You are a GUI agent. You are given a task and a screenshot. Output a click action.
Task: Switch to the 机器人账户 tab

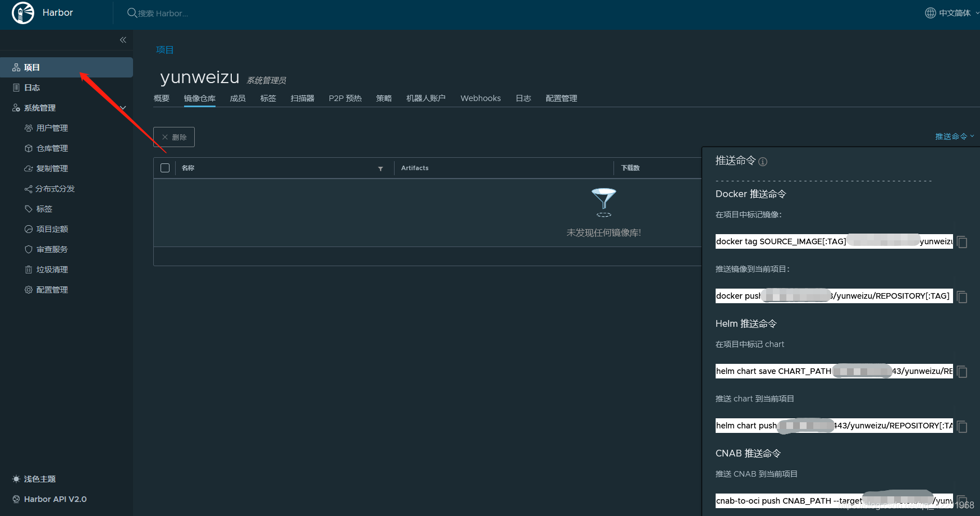(x=426, y=98)
